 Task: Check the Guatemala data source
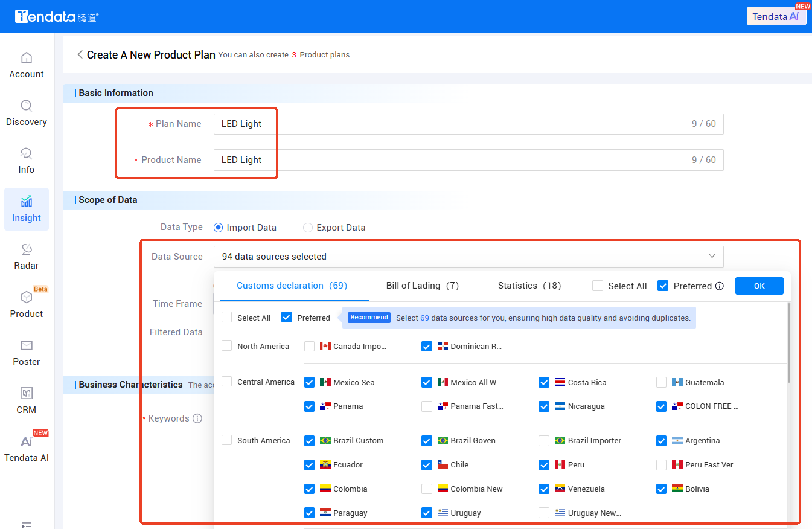click(661, 382)
